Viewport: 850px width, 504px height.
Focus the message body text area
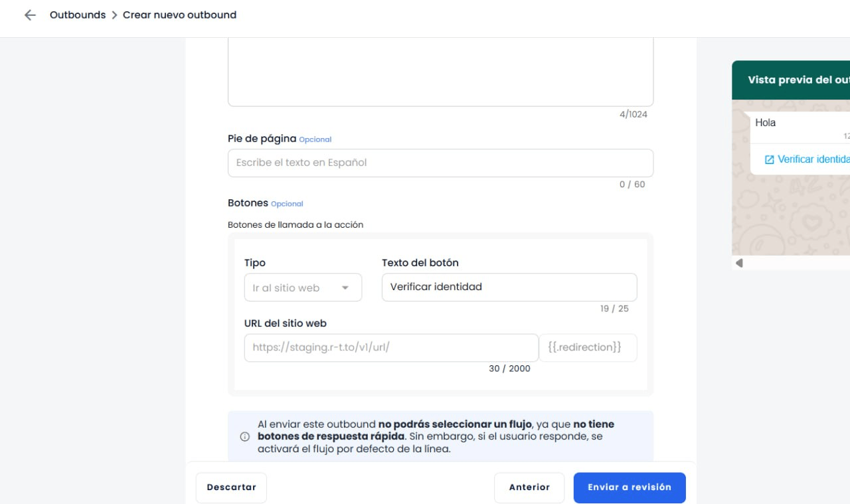(440, 72)
